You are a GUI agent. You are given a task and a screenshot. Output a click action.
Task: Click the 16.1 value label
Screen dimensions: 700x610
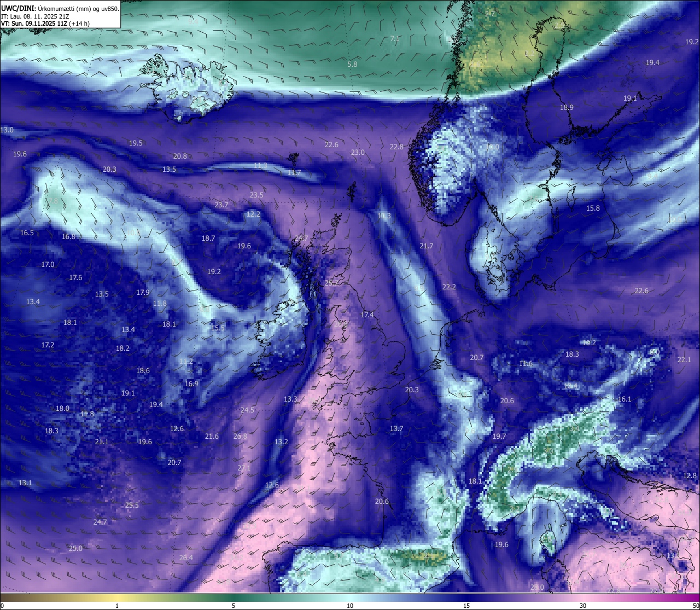tap(625, 399)
